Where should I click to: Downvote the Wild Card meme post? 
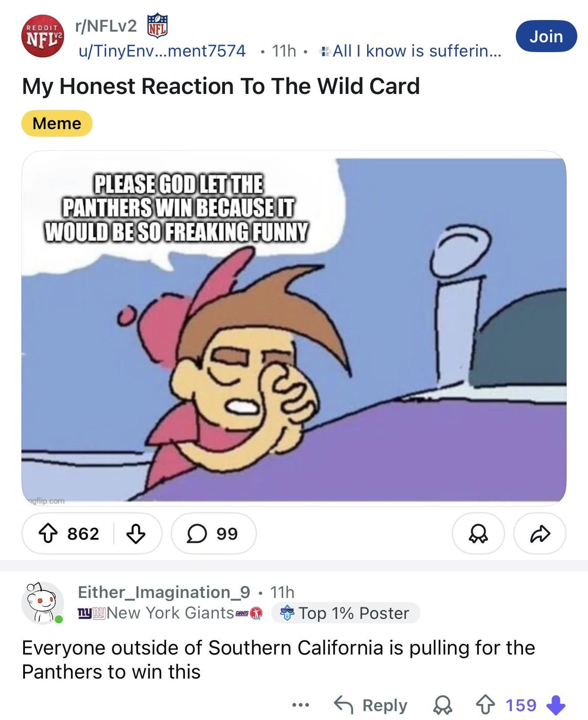[x=136, y=533]
